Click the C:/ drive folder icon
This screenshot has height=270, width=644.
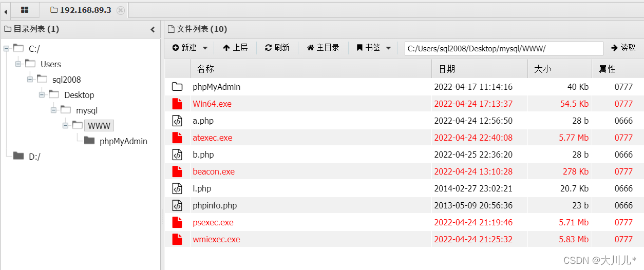tap(18, 48)
